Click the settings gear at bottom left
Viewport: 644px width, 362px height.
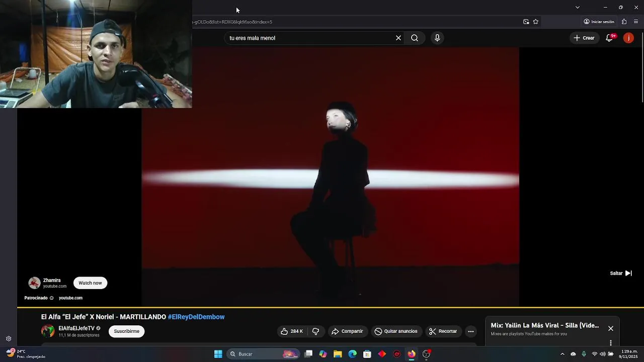point(9,339)
